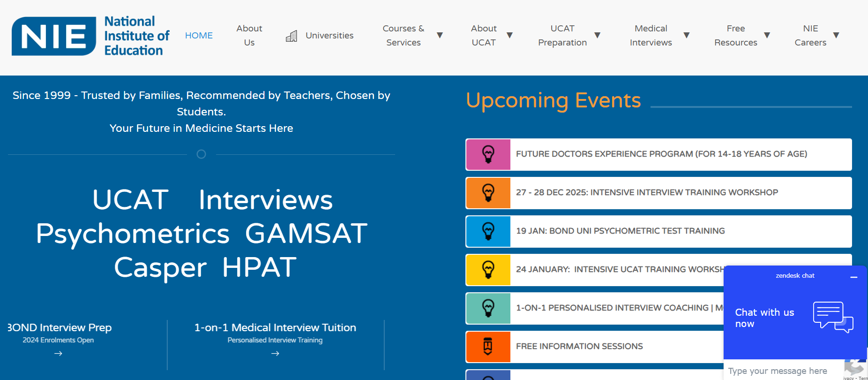Image resolution: width=868 pixels, height=380 pixels.
Task: Click the yellow lightbulb icon for 24 January UCAT workshop
Action: tap(488, 270)
